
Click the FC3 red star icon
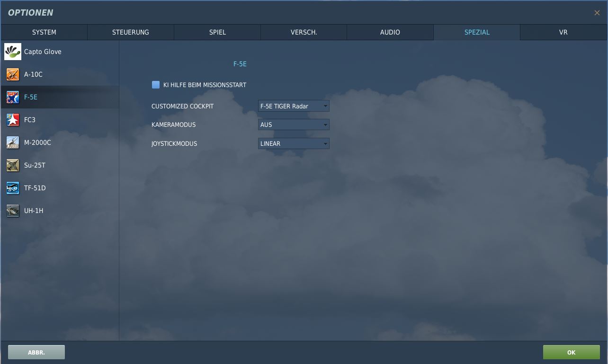click(x=13, y=120)
